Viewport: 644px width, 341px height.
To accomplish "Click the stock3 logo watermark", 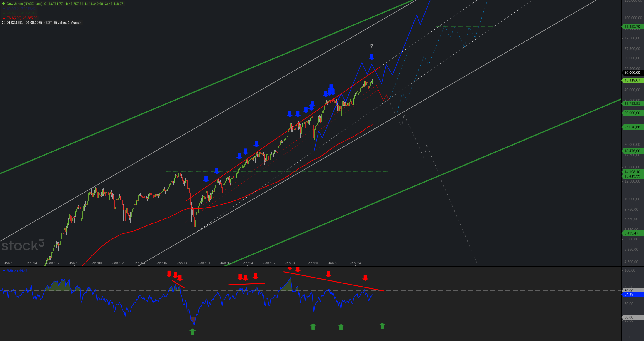I will [23, 245].
